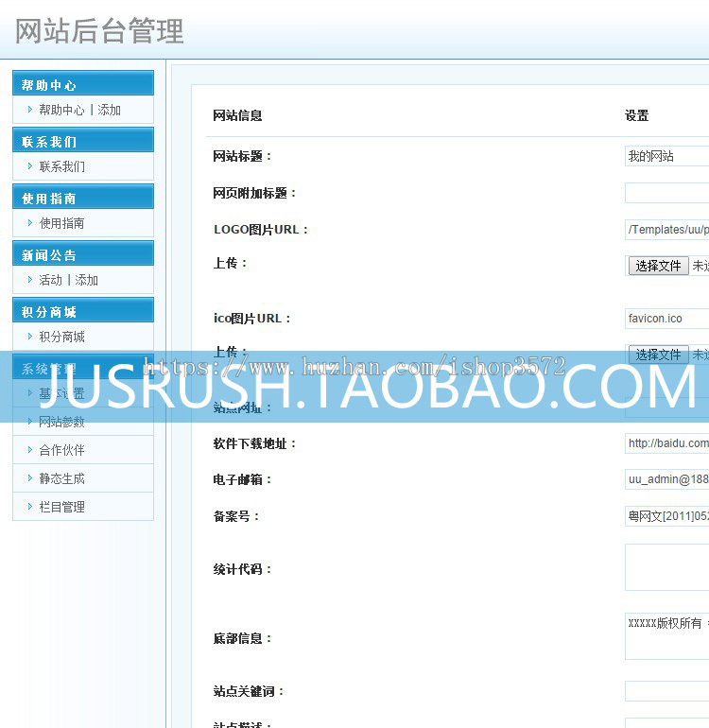Click 选择文件 button for LOGO upload
709x728 pixels.
(x=658, y=266)
